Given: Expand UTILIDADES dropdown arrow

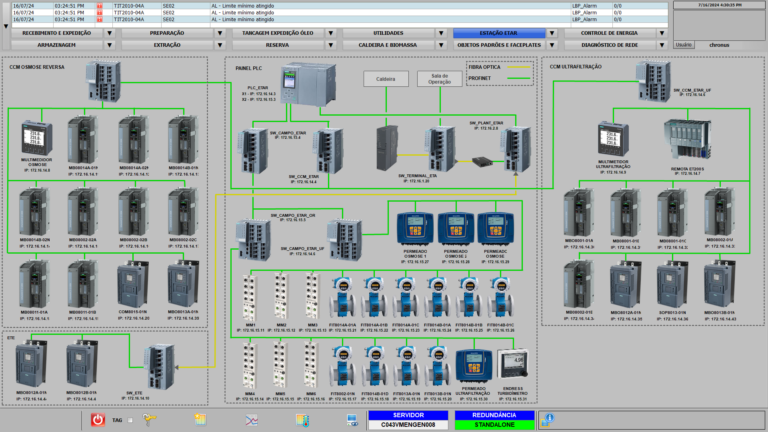Looking at the screenshot, I should (441, 33).
